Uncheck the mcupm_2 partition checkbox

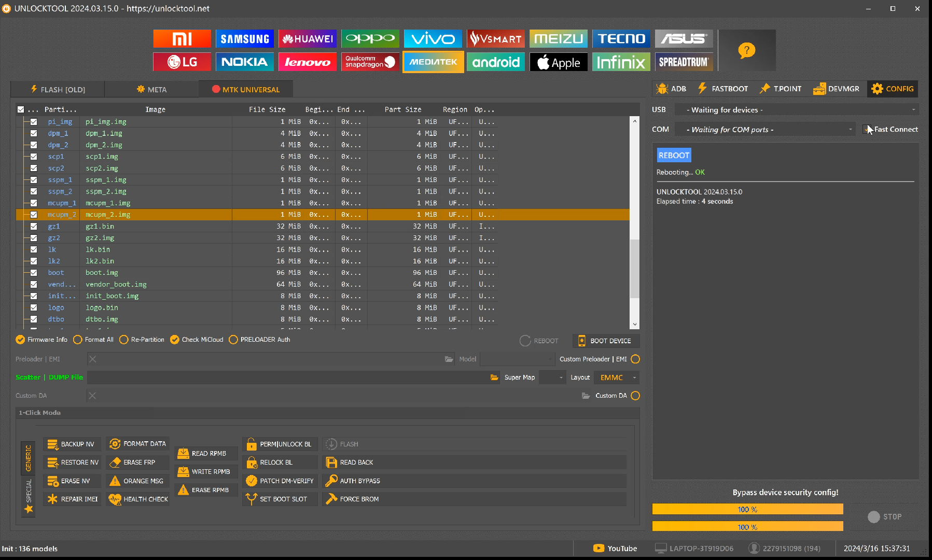[x=34, y=214]
